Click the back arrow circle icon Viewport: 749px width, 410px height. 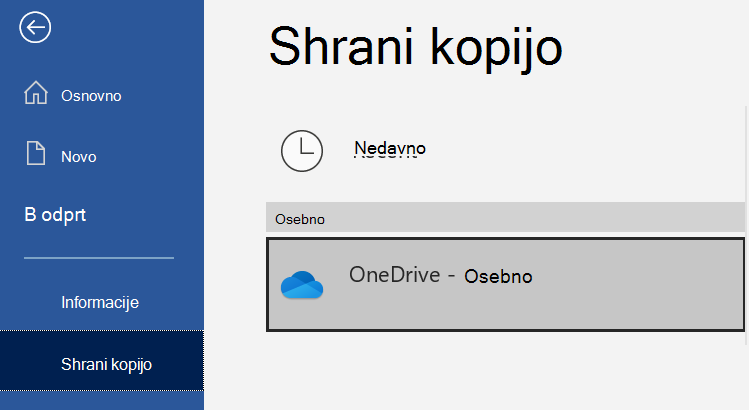(35, 27)
